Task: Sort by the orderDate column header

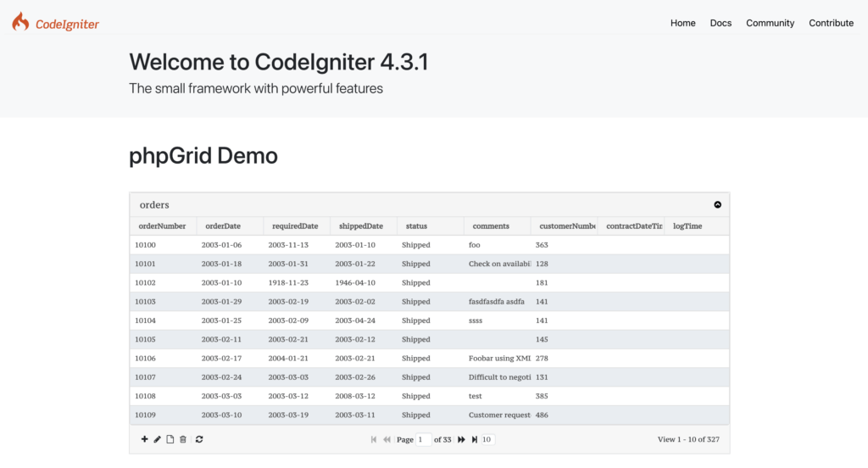Action: 230,226
